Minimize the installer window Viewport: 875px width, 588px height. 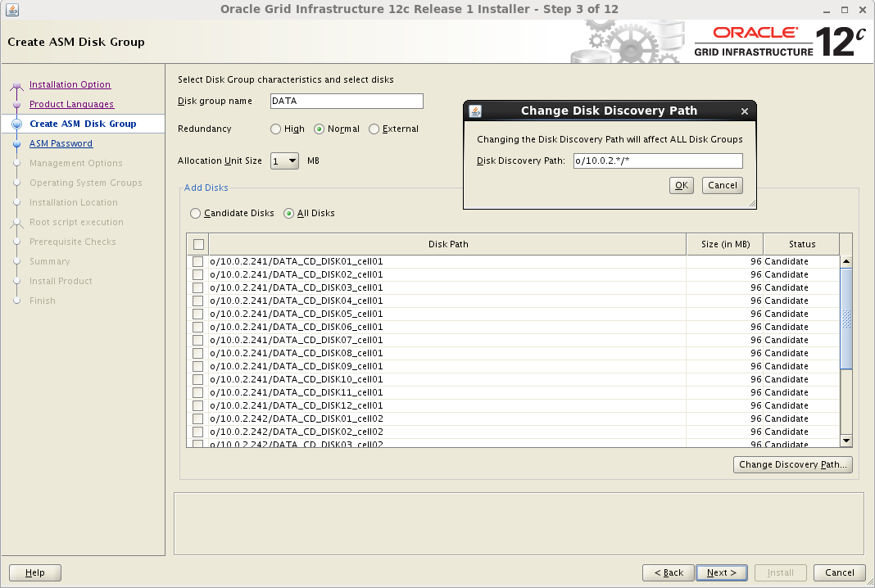827,10
